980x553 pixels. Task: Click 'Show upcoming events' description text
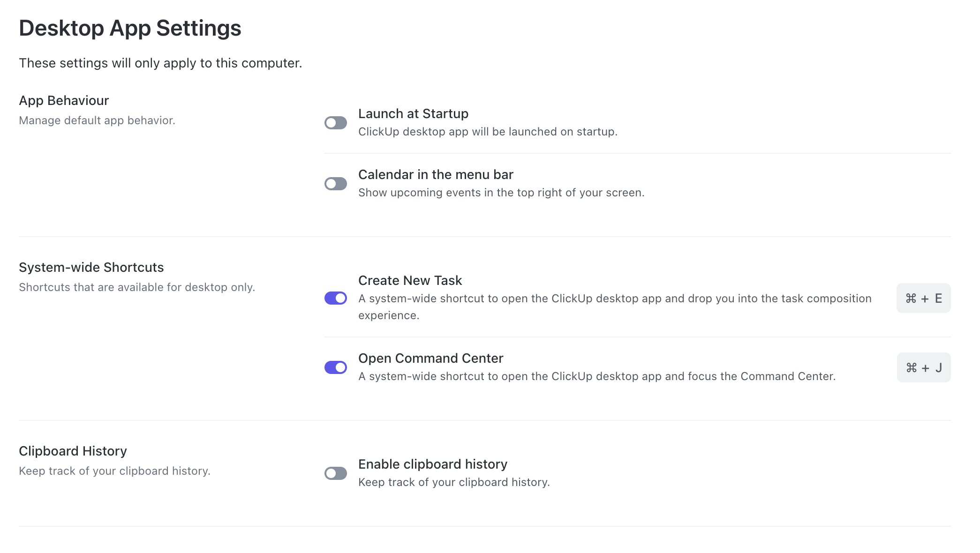[x=501, y=193]
